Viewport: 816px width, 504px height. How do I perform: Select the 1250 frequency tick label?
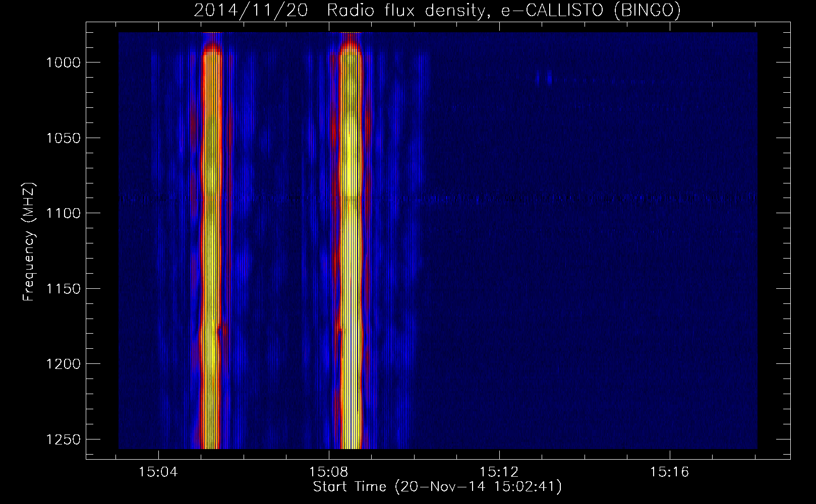[64, 439]
